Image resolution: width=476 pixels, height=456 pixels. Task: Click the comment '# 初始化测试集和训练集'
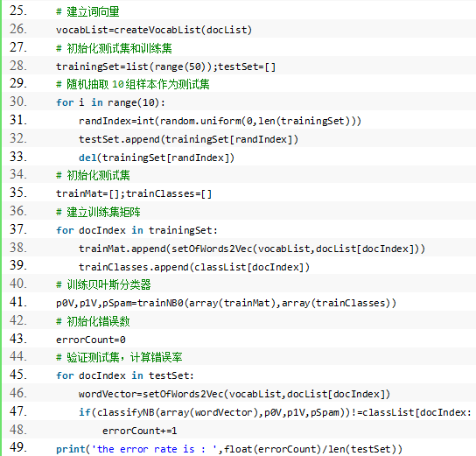114,48
